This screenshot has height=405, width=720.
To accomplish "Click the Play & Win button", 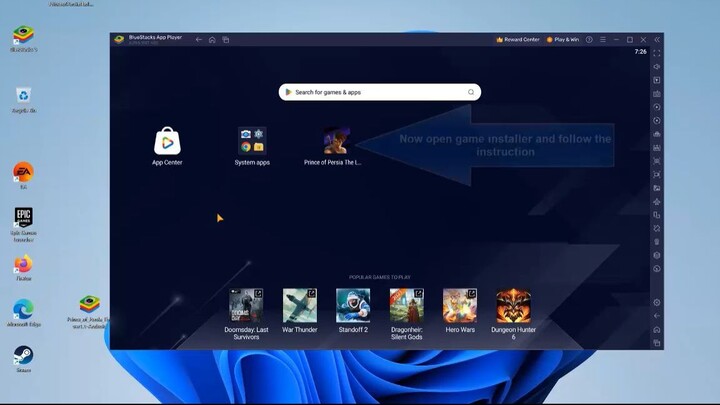I will (561, 40).
